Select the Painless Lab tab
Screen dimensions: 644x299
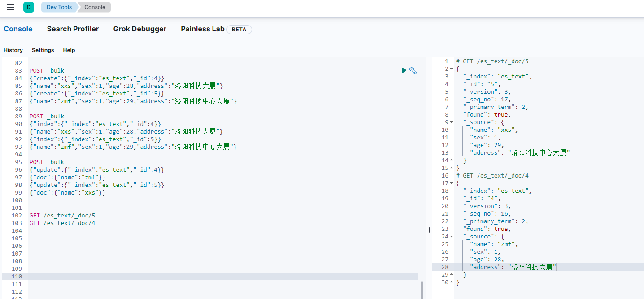(x=202, y=29)
